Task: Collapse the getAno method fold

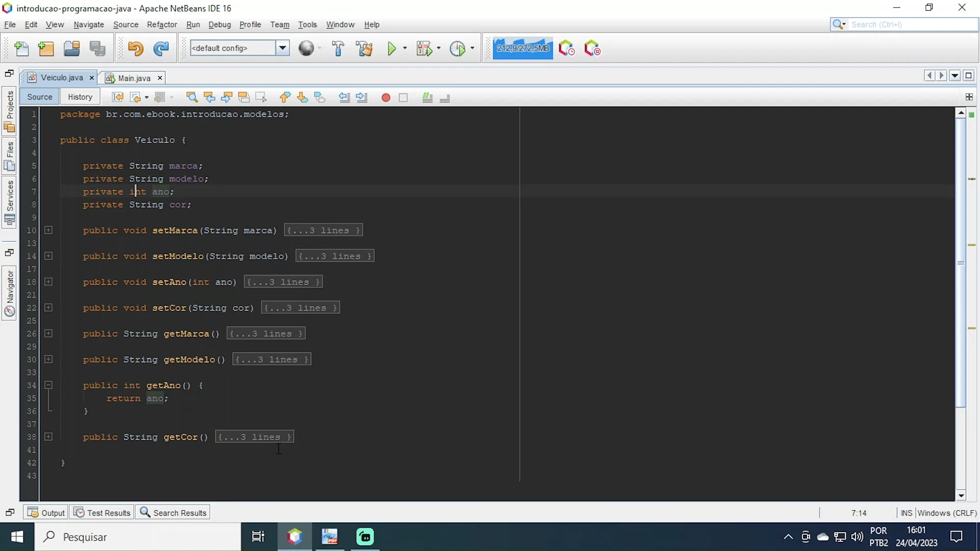Action: coord(48,385)
